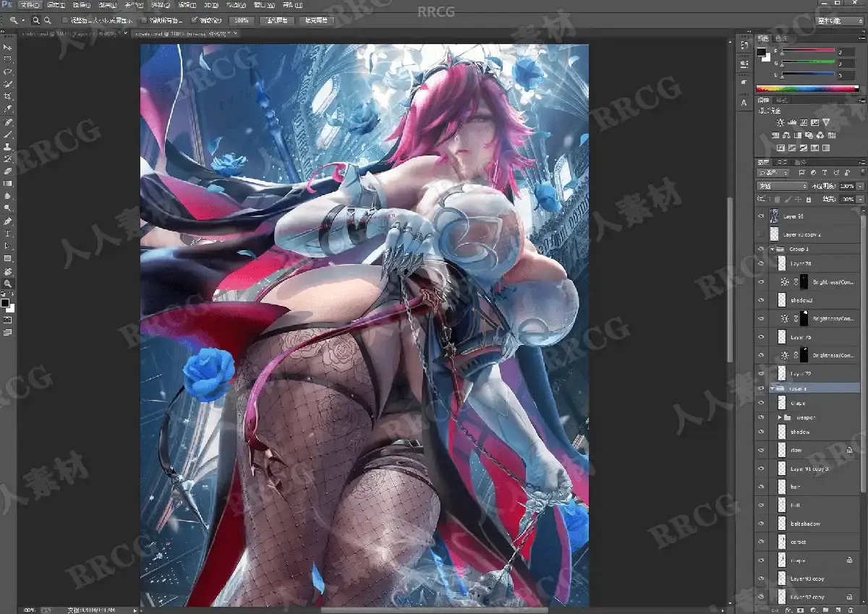
Task: Select the Move tool
Action: 8,48
